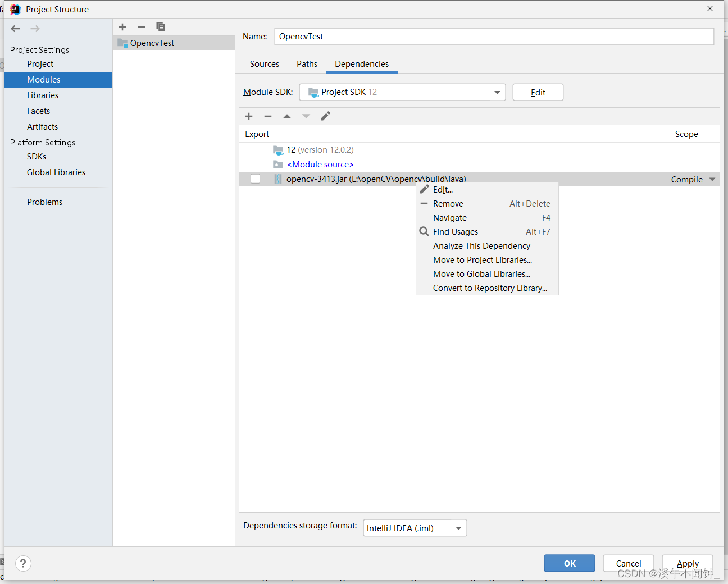Screen dimensions: 728x584
Task: Open Facets in the sidebar
Action: (x=58, y=111)
